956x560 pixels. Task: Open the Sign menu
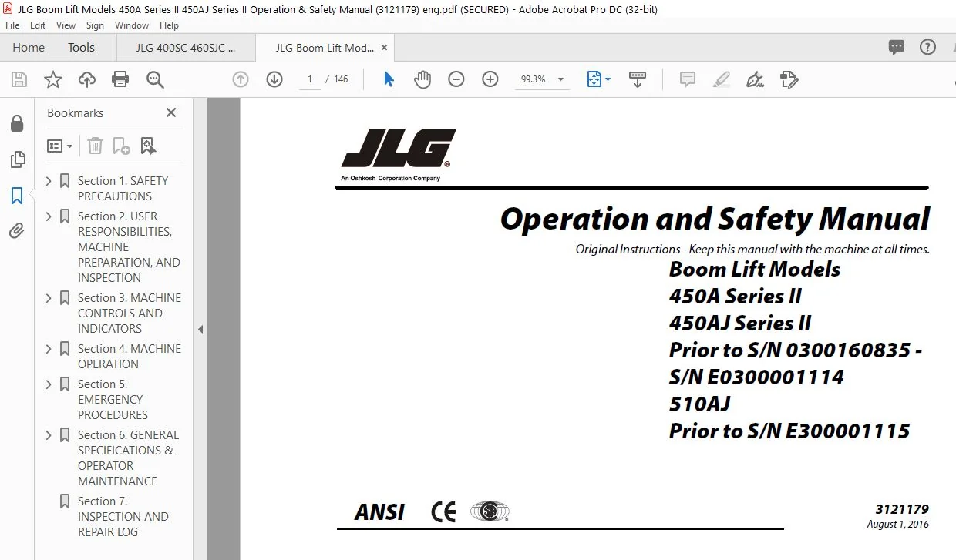tap(95, 25)
